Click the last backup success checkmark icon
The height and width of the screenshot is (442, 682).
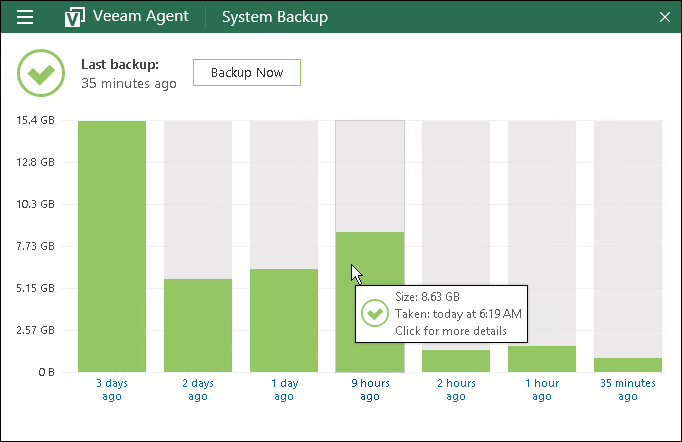tap(40, 73)
